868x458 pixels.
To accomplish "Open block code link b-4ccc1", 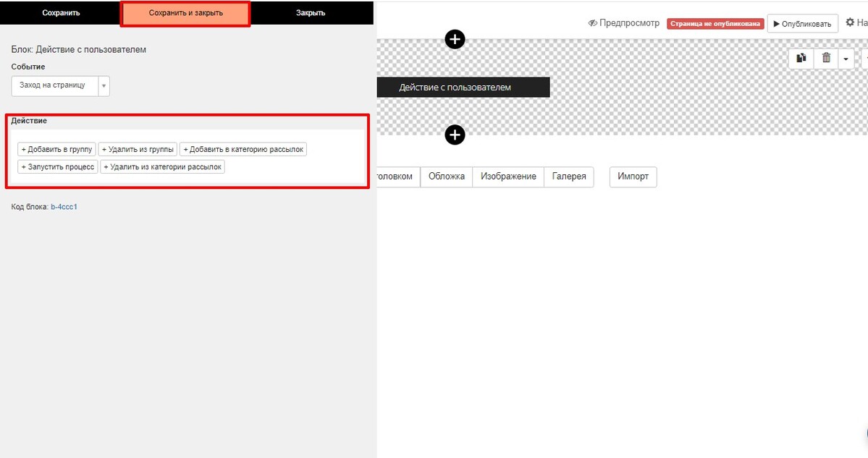I will pyautogui.click(x=64, y=207).
